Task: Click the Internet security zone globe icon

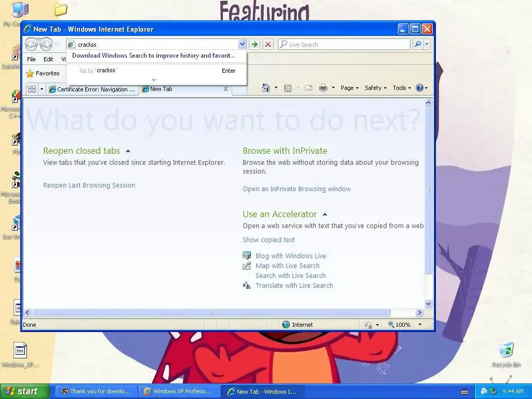Action: [286, 325]
